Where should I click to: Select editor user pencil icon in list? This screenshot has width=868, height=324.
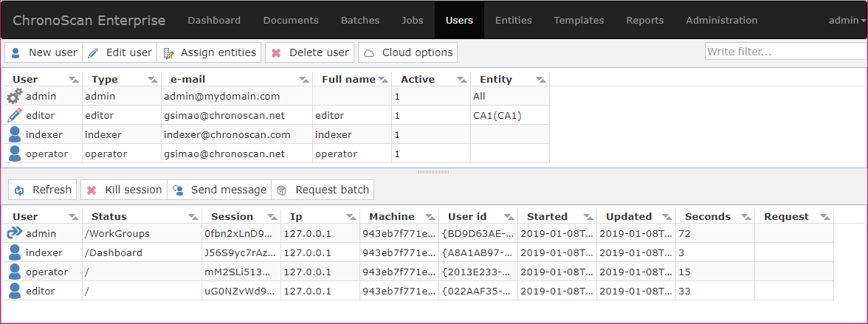pos(15,115)
